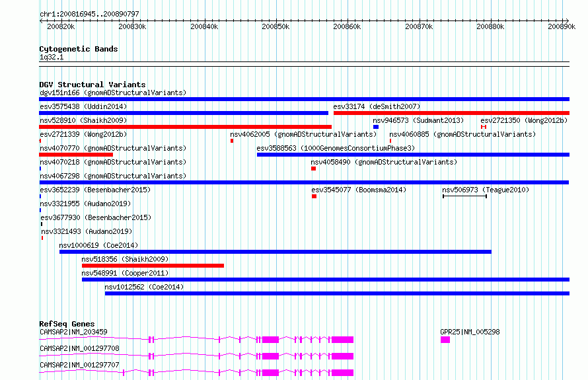The image size is (588, 380).
Task: Select the nsv4070218 gnomAD variant label
Action: 113,162
